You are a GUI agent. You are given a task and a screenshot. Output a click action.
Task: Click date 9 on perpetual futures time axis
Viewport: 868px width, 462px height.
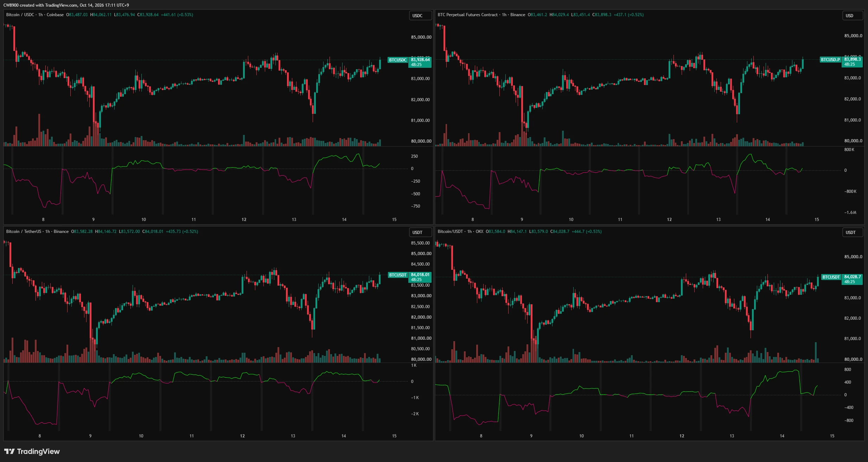(x=522, y=220)
